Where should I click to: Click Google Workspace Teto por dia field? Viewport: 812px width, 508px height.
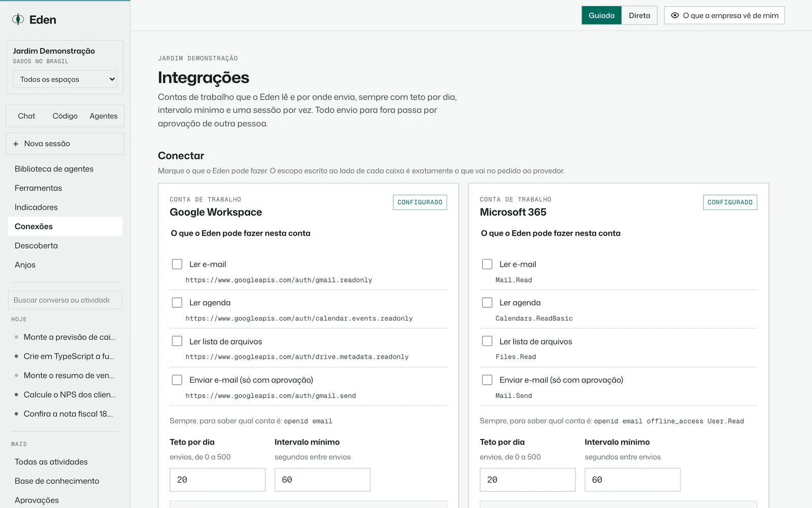218,480
